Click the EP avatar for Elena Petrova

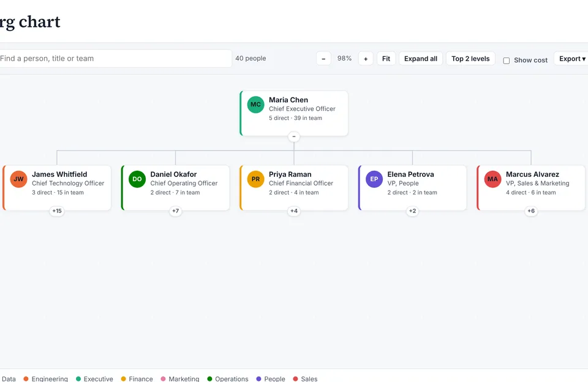click(374, 179)
